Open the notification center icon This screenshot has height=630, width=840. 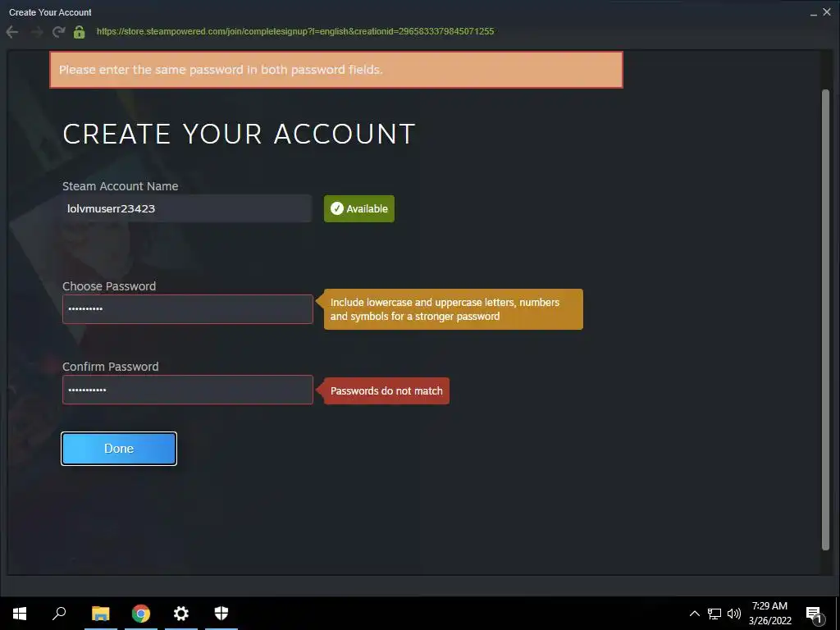click(x=814, y=614)
